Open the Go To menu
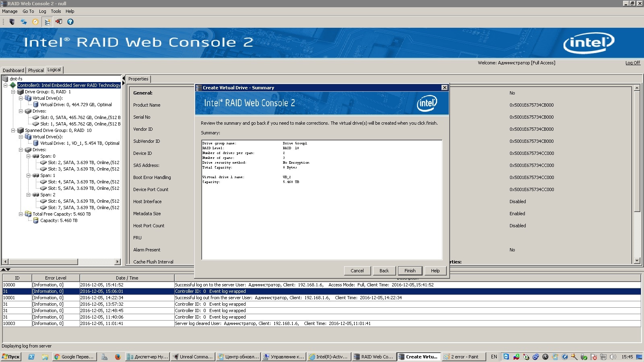 [28, 11]
